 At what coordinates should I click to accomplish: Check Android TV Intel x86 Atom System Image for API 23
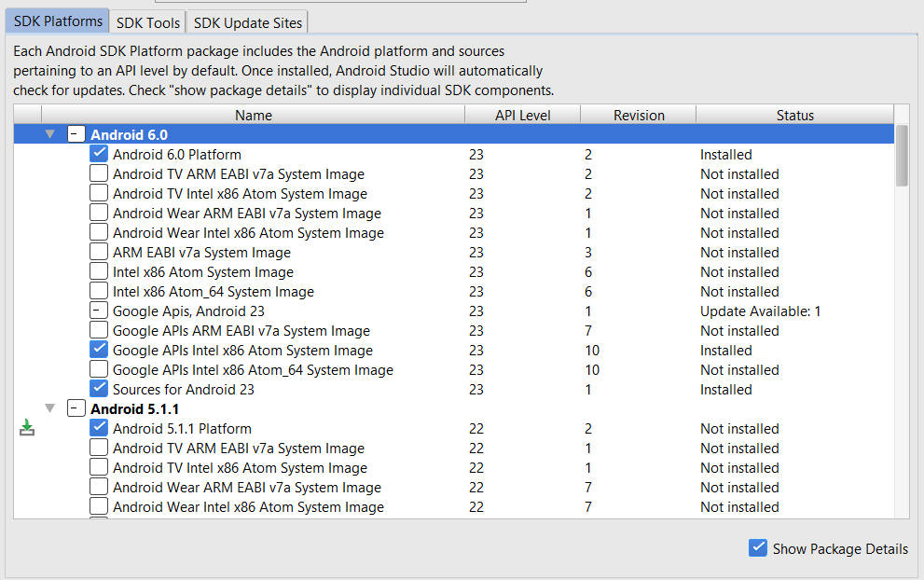(x=99, y=193)
